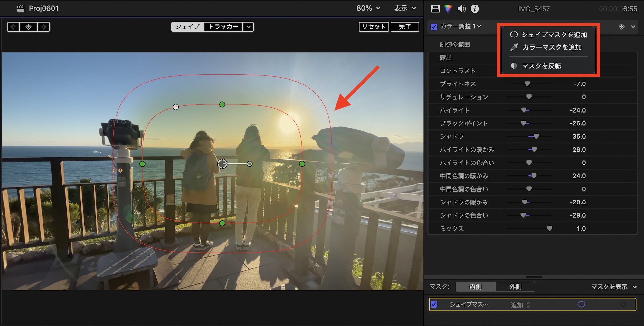Choose シェイプマスクを追加 from the menu
The height and width of the screenshot is (326, 644).
coord(548,35)
